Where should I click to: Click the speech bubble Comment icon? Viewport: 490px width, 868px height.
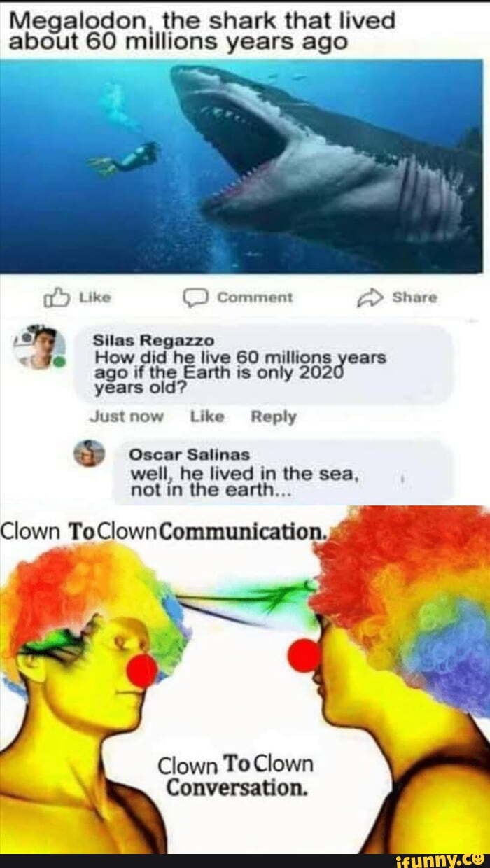coord(195,299)
